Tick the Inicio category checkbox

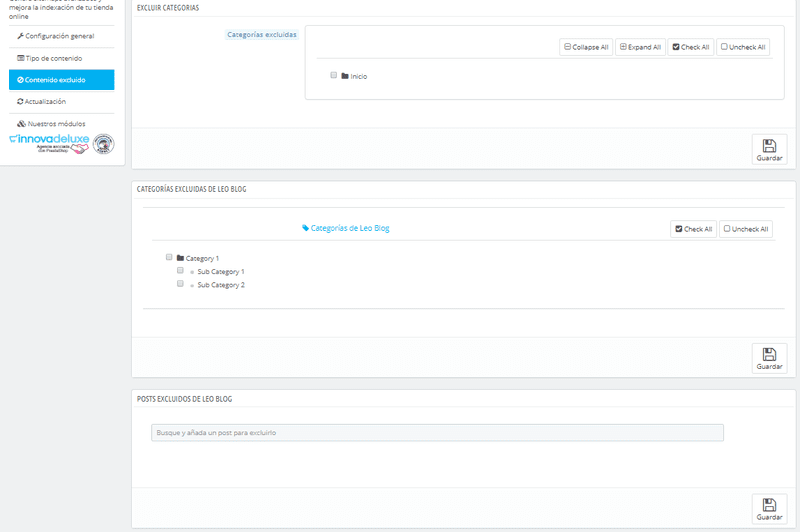(x=333, y=75)
